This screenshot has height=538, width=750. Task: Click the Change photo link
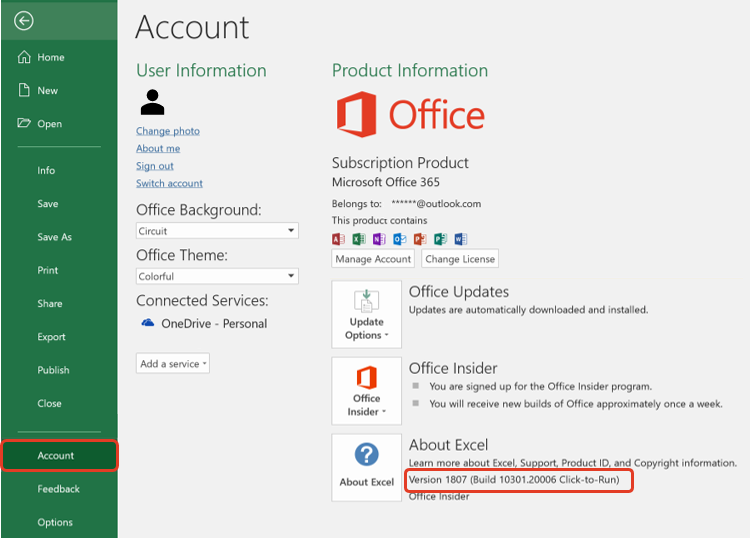168,131
